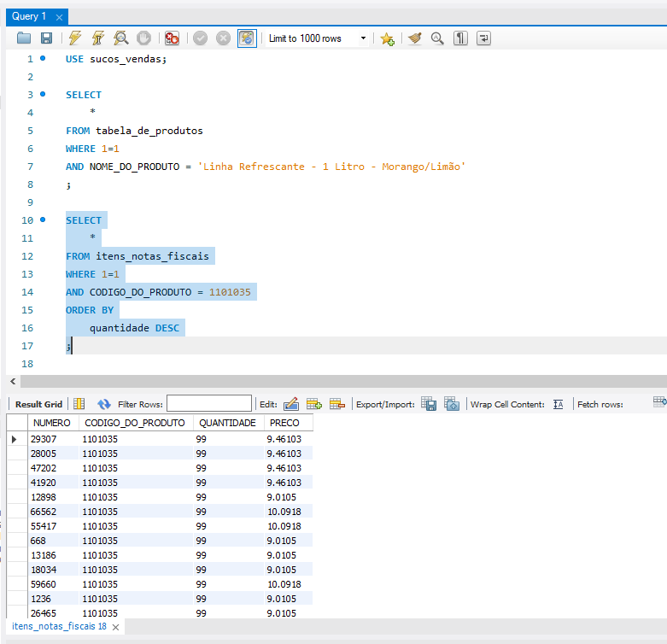The height and width of the screenshot is (644, 667).
Task: Toggle Wrap Cell Content icon
Action: pyautogui.click(x=559, y=404)
